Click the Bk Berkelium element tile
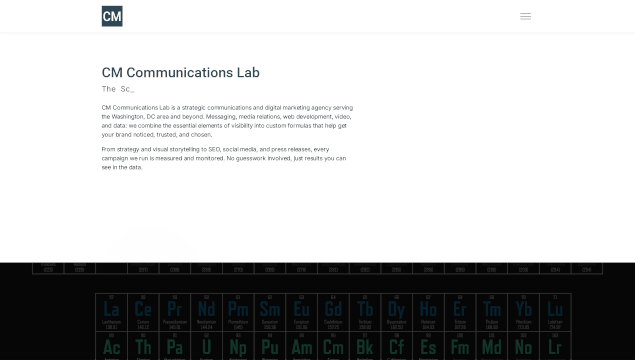640x360 pixels. click(365, 346)
